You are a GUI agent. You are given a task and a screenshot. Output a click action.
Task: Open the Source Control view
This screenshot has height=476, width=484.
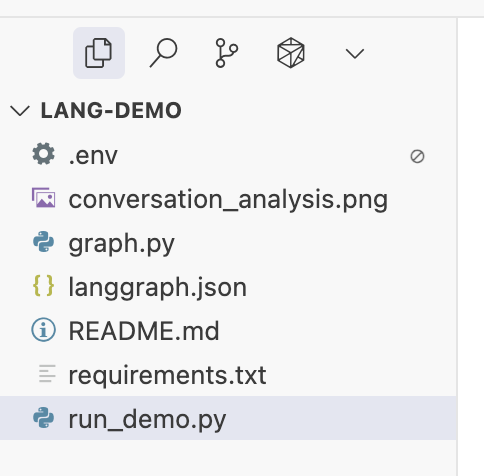pos(227,53)
